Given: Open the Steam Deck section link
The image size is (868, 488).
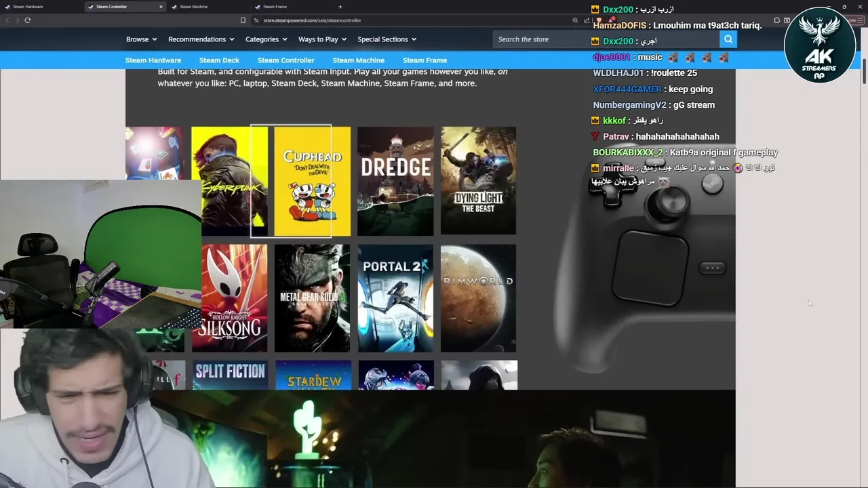Looking at the screenshot, I should coord(219,60).
